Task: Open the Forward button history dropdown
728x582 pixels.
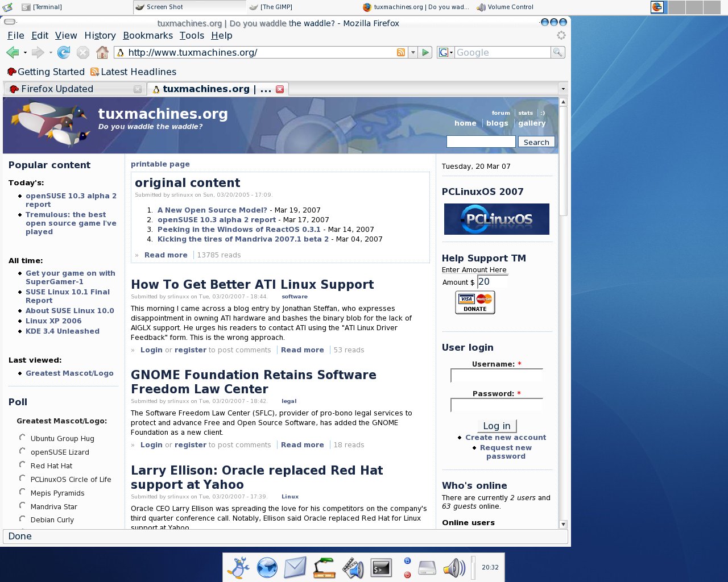Action: (x=50, y=53)
